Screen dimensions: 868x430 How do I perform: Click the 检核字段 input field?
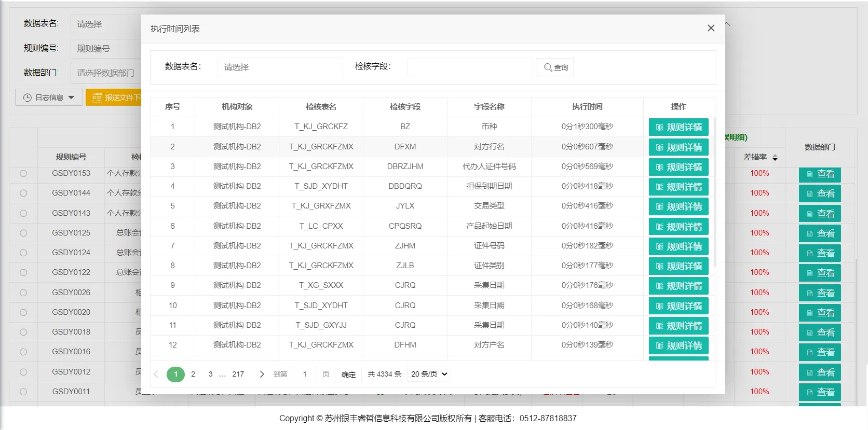coord(470,67)
